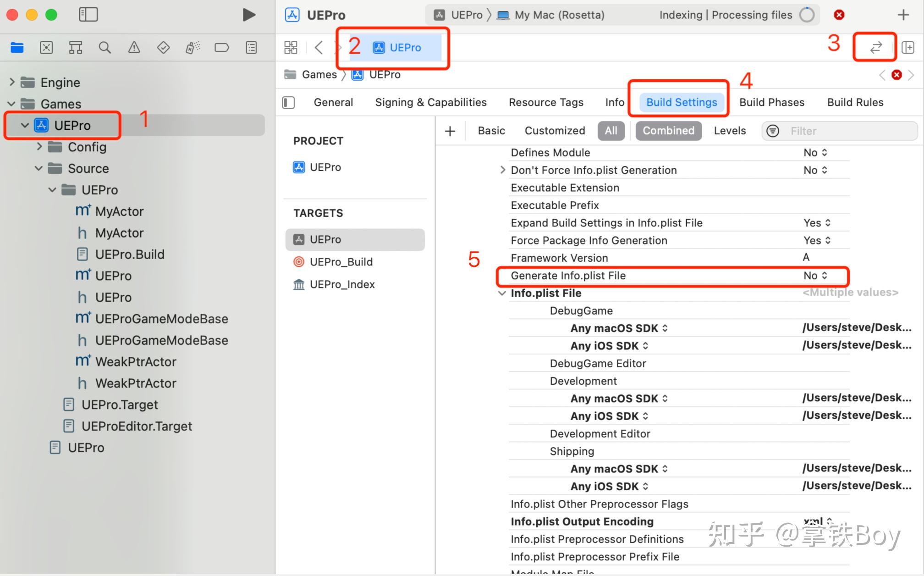Image resolution: width=924 pixels, height=576 pixels.
Task: Run the project with play button
Action: click(249, 15)
